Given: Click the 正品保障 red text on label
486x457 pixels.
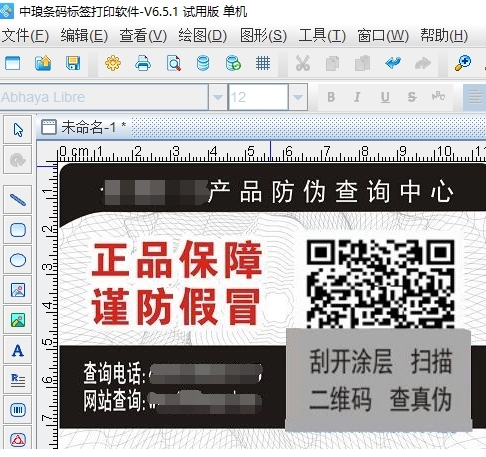Looking at the screenshot, I should [177, 260].
